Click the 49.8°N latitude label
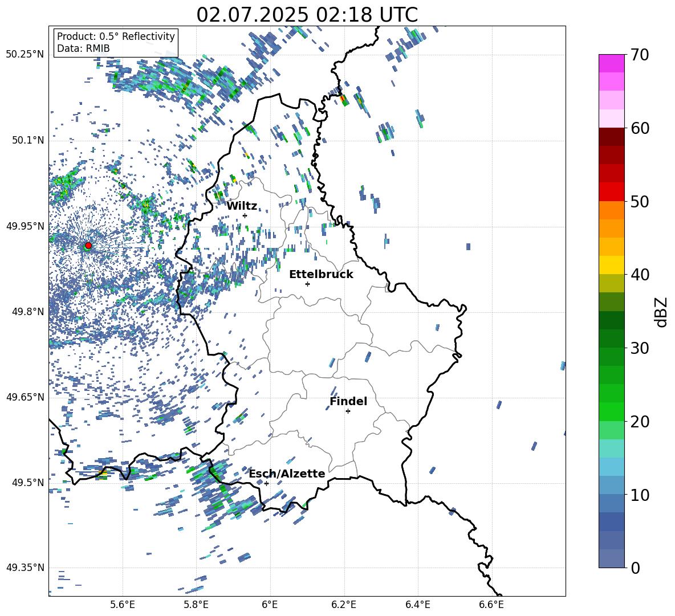 point(27,312)
